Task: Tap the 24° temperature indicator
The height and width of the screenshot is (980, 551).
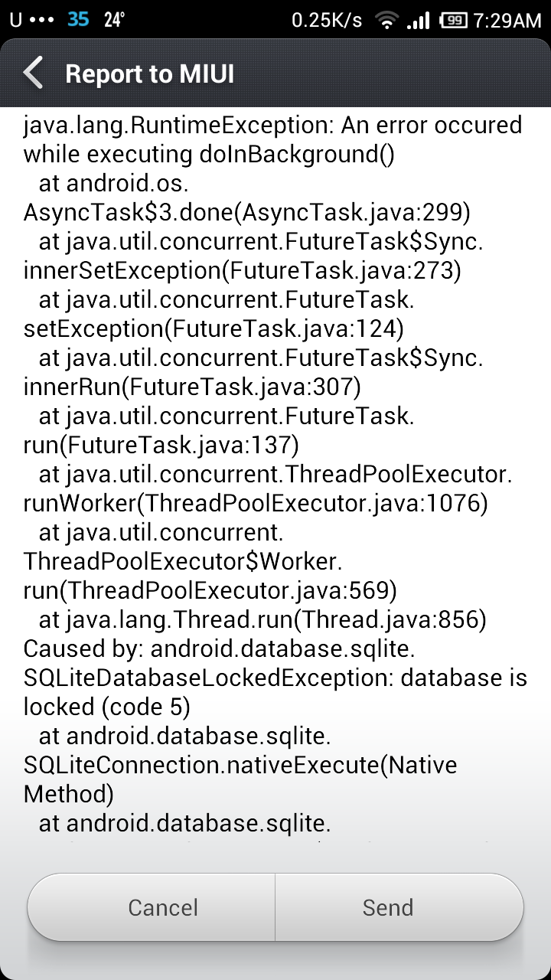Action: point(114,21)
